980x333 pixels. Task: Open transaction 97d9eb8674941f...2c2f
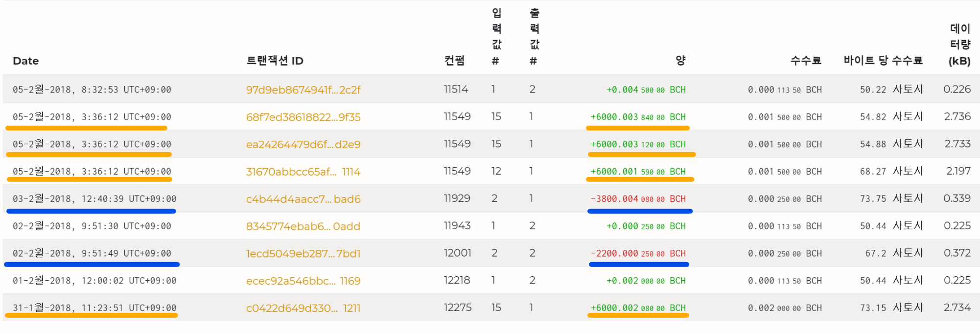[x=303, y=90]
